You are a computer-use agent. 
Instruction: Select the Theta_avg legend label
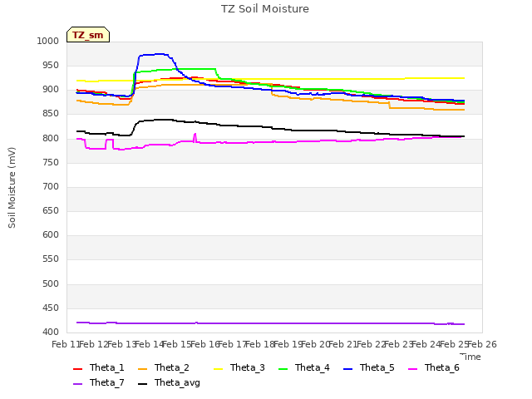[x=177, y=382]
